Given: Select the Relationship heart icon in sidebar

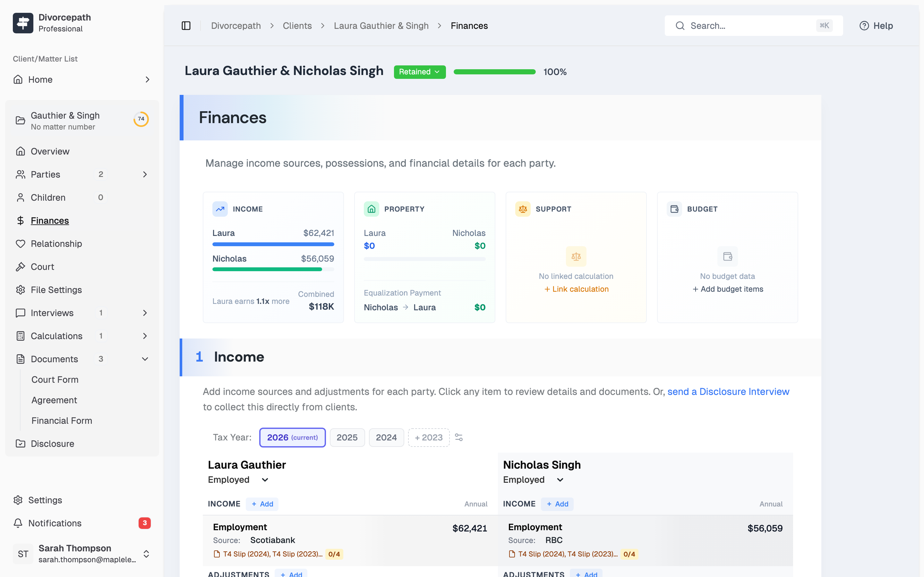Looking at the screenshot, I should click(x=21, y=244).
